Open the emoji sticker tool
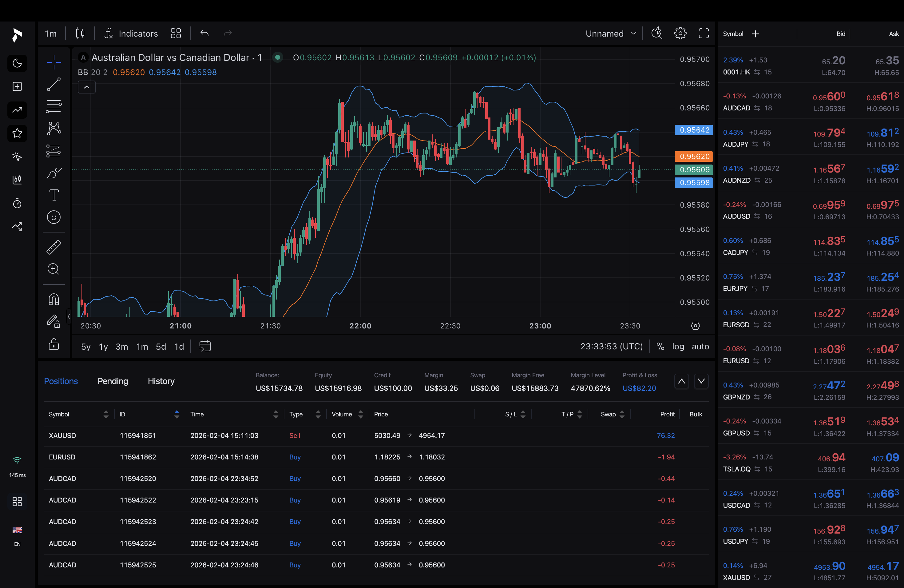This screenshot has width=904, height=588. [x=54, y=217]
